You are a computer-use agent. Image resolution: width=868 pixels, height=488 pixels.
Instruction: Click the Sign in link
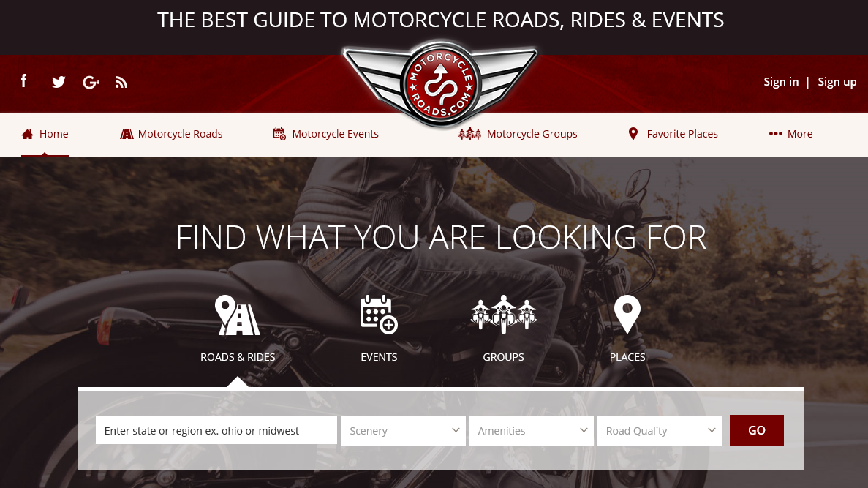click(781, 82)
